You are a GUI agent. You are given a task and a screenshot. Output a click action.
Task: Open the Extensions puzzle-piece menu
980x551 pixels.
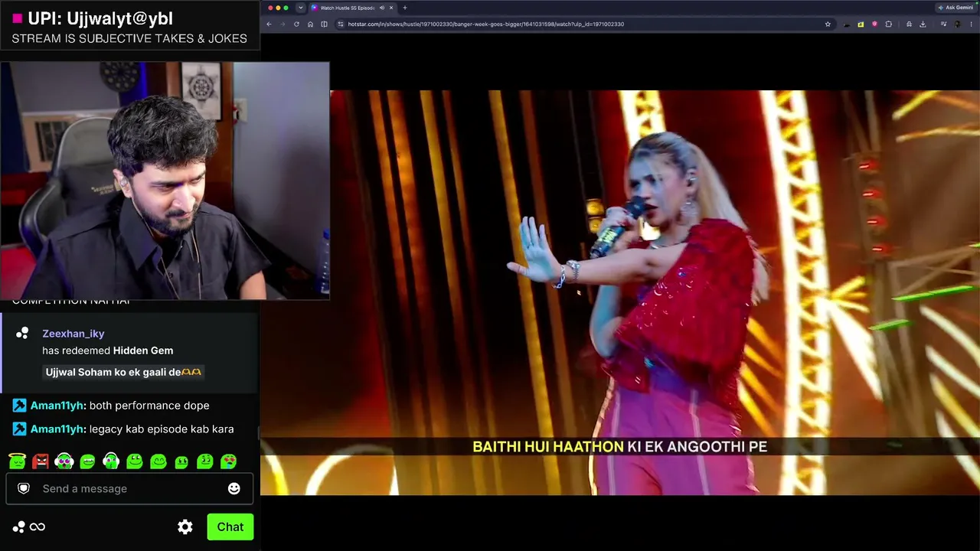pyautogui.click(x=888, y=24)
